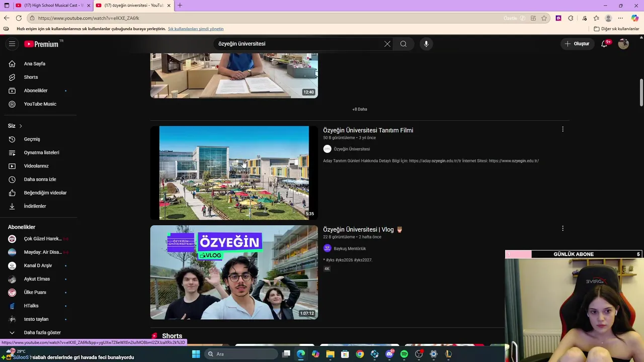Switch to High School Musical Cast tab
Image resolution: width=644 pixels, height=362 pixels.
(x=53, y=6)
